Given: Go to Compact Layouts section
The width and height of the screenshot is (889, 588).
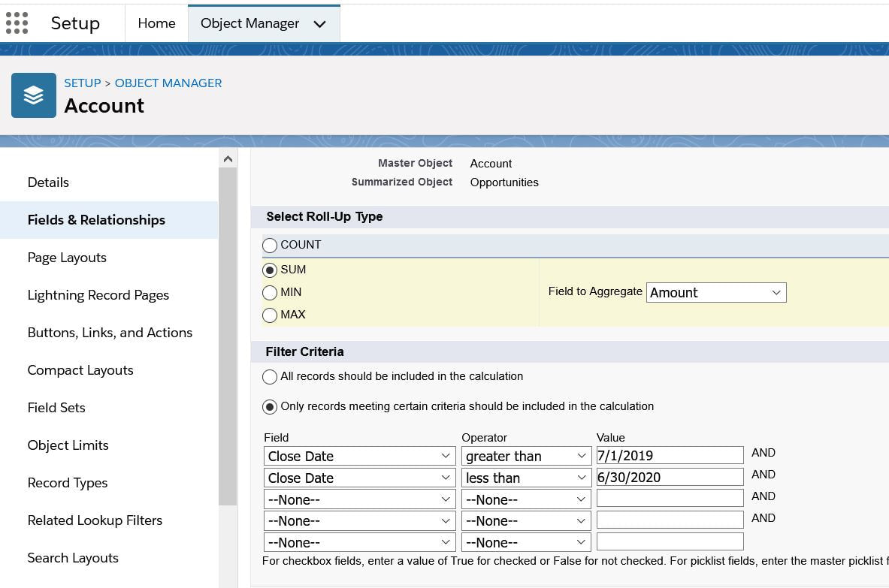Looking at the screenshot, I should (80, 370).
